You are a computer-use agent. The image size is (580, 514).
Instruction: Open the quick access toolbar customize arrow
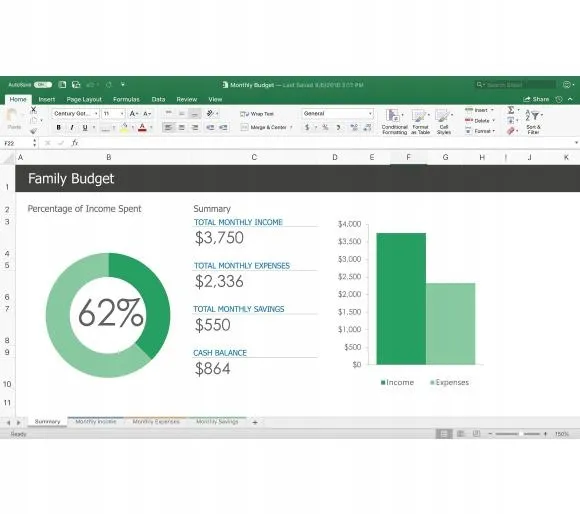[123, 84]
